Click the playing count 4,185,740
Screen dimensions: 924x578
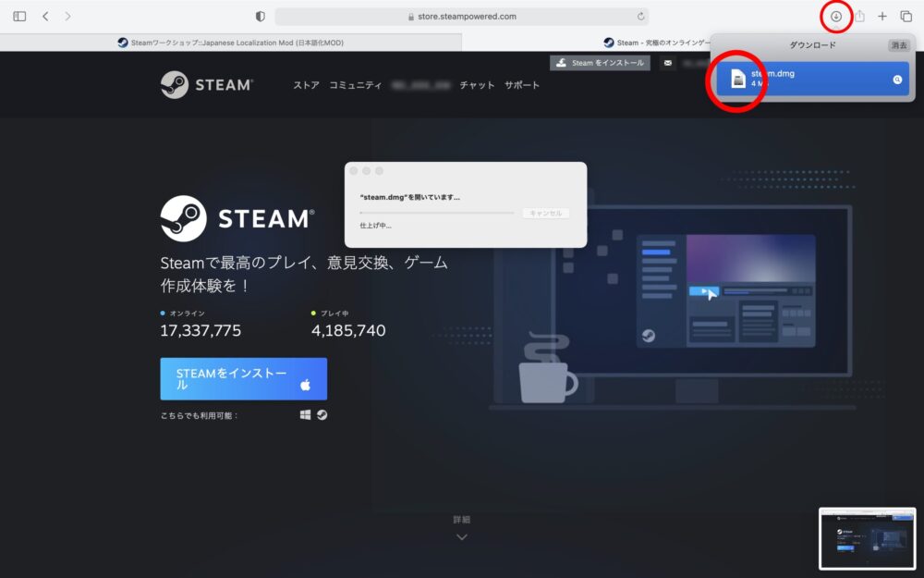(x=348, y=330)
